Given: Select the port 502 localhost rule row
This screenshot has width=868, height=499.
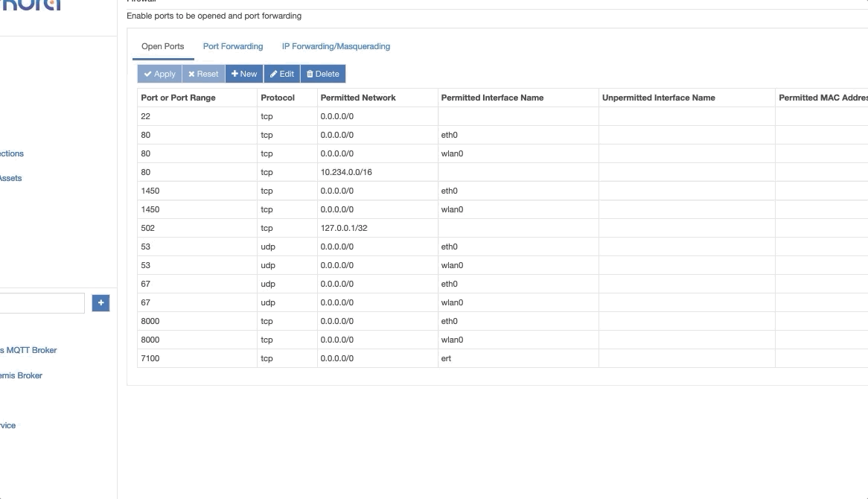Looking at the screenshot, I should pyautogui.click(x=298, y=228).
